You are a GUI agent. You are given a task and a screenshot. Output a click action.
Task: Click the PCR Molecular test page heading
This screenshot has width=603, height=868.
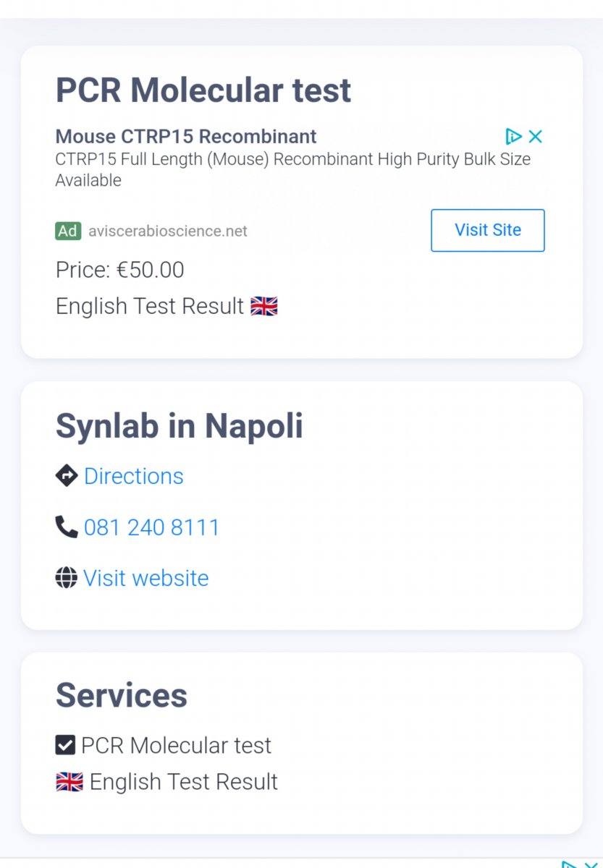pyautogui.click(x=203, y=90)
